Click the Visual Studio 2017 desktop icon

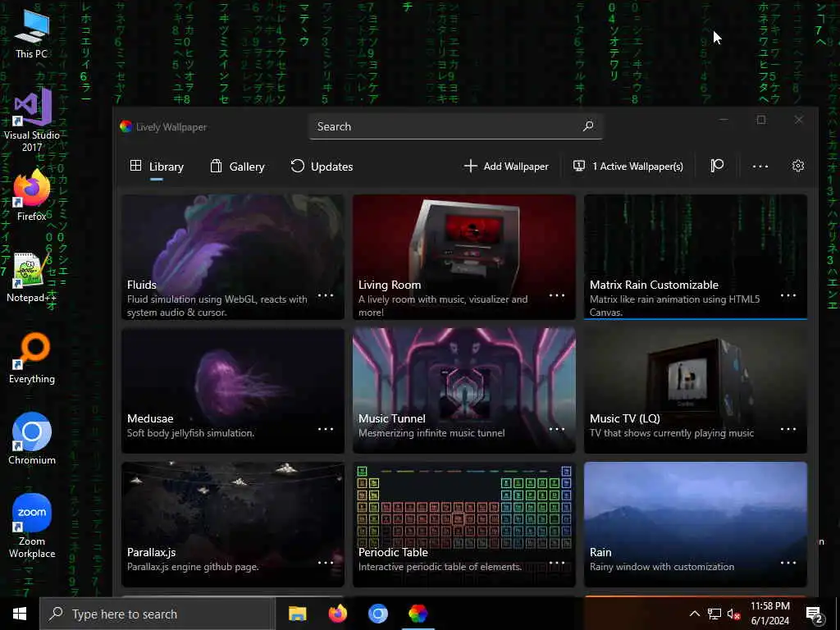(x=32, y=121)
